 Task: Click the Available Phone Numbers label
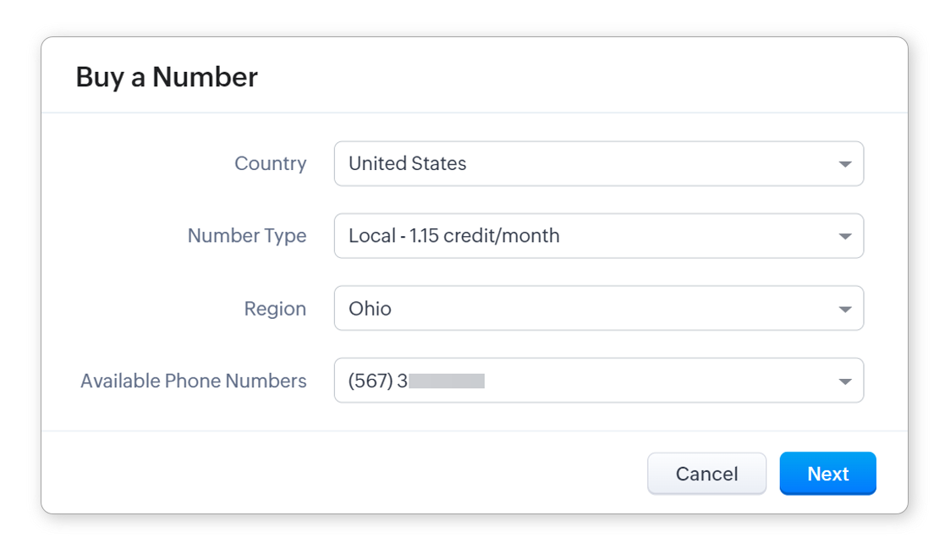[x=193, y=382]
